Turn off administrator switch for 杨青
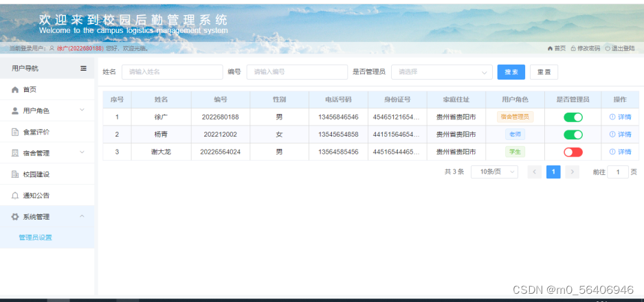The height and width of the screenshot is (302, 644). (x=573, y=135)
